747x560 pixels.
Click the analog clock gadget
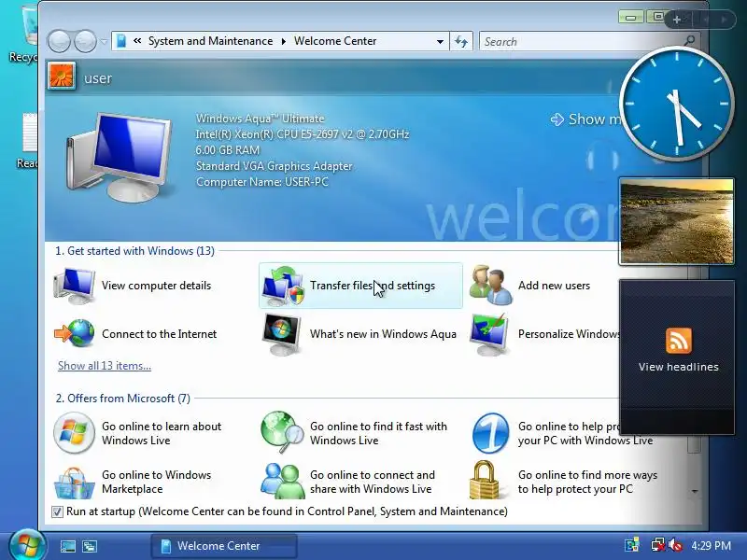pos(676,104)
